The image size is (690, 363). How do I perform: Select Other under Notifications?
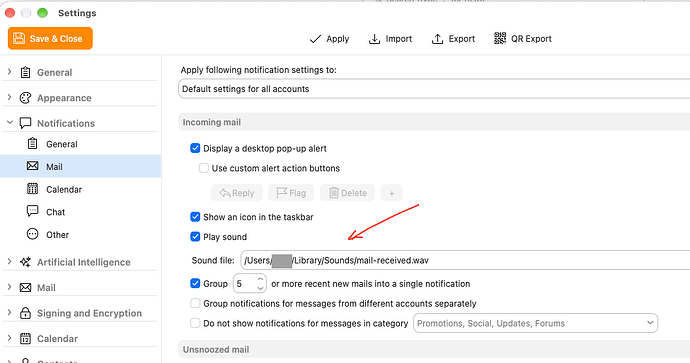tap(58, 235)
